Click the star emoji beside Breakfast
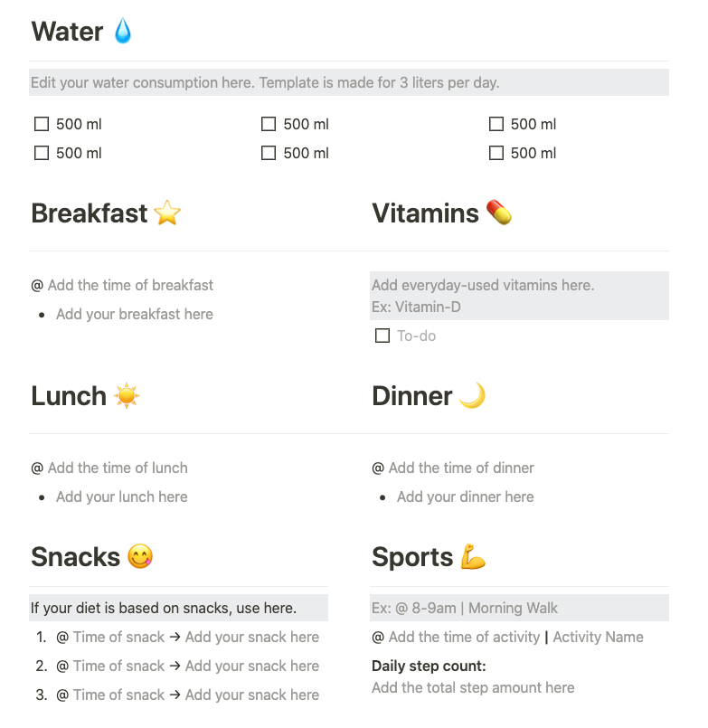This screenshot has width=708, height=728. click(x=167, y=213)
